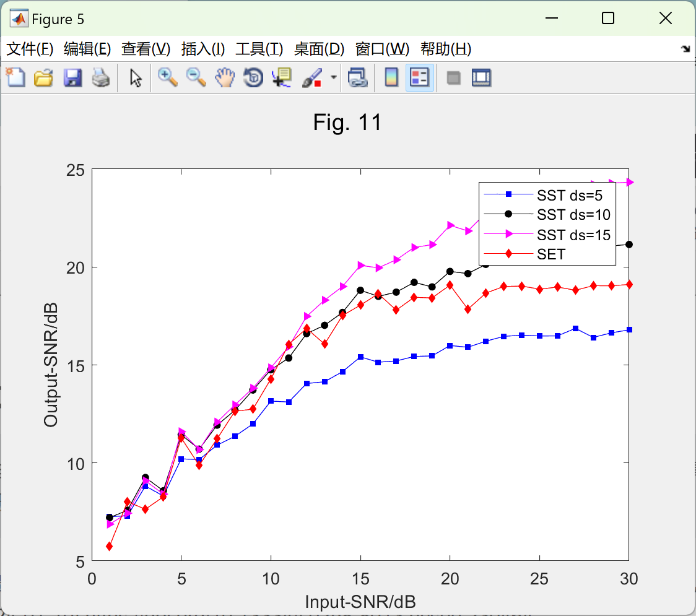Select the Edit Plot arrow tool
696x616 pixels.
point(136,77)
